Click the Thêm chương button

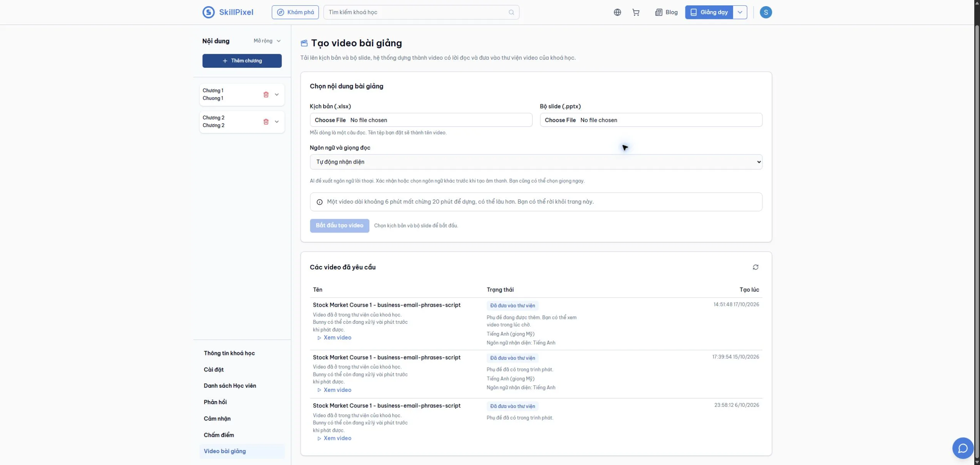242,61
